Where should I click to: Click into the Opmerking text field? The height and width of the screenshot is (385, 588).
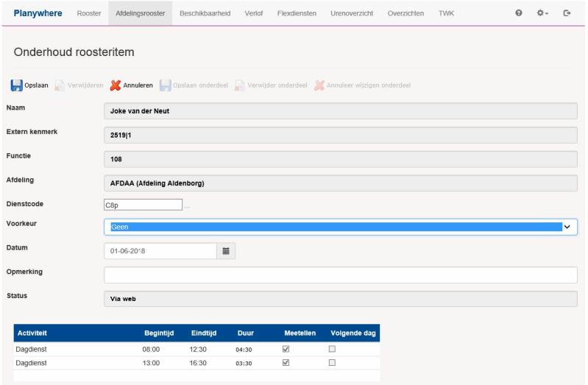pyautogui.click(x=340, y=275)
